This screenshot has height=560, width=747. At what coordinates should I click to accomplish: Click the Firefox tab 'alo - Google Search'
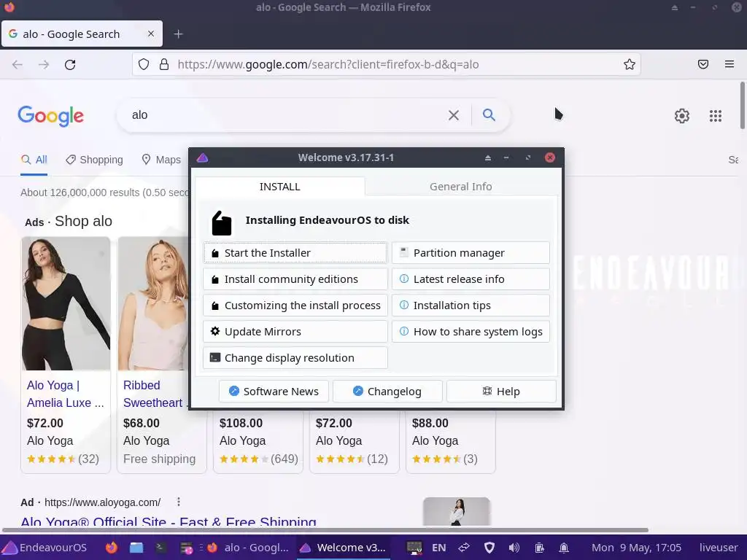click(x=82, y=34)
